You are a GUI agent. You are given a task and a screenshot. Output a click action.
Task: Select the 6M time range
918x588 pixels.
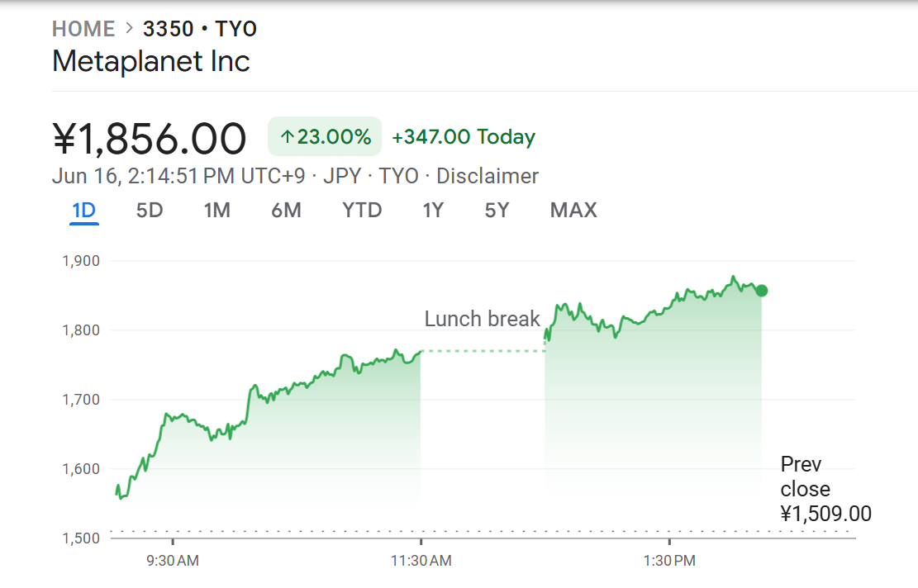click(x=286, y=210)
